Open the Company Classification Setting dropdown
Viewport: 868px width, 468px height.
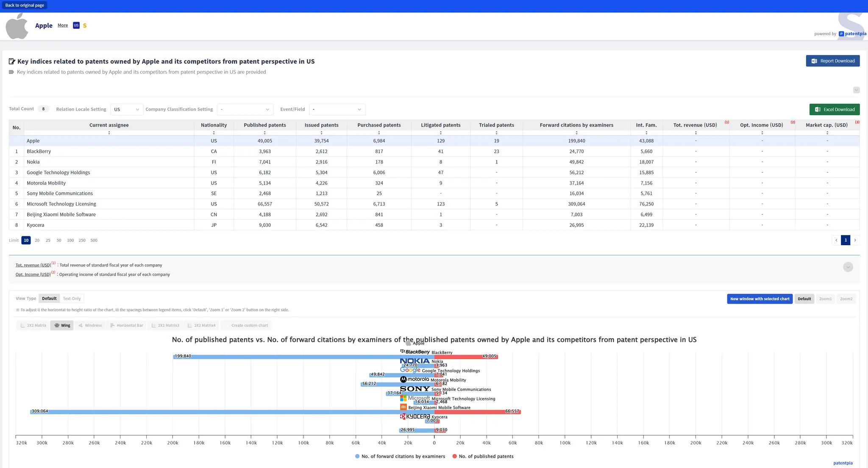[x=245, y=109]
